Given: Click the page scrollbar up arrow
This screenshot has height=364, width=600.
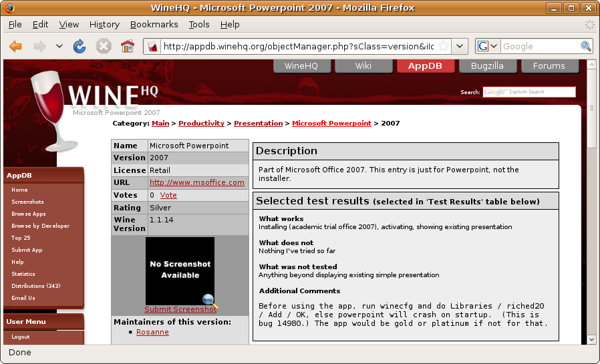Looking at the screenshot, I should click(591, 64).
